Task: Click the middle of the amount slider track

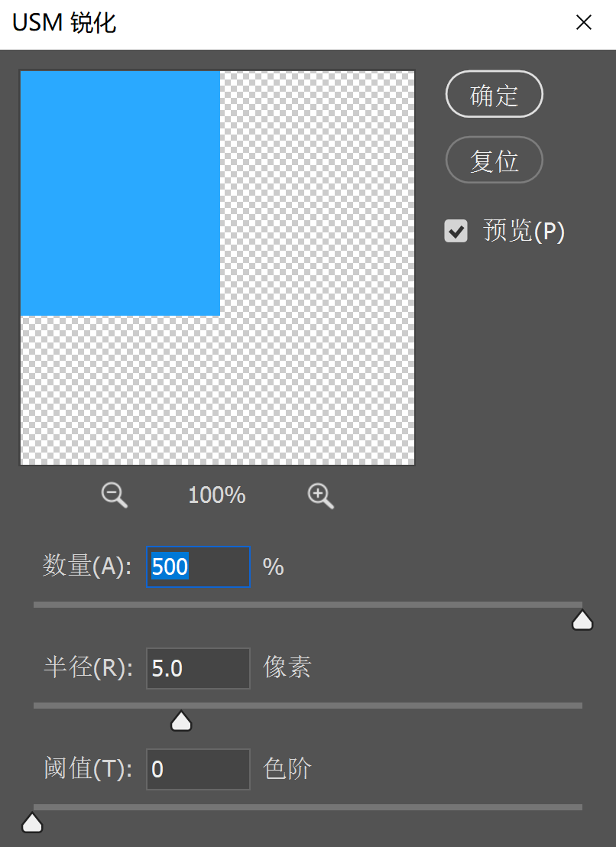Action: [308, 604]
